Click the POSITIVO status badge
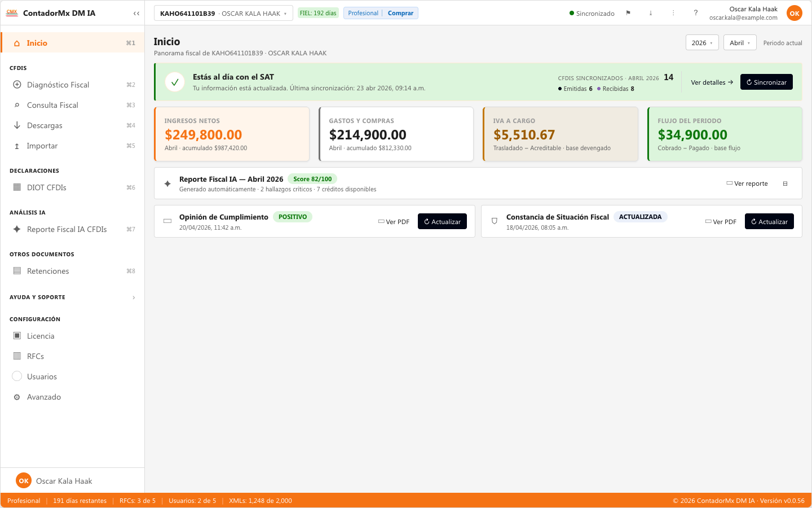Screen dimensions: 812x508 coord(293,217)
